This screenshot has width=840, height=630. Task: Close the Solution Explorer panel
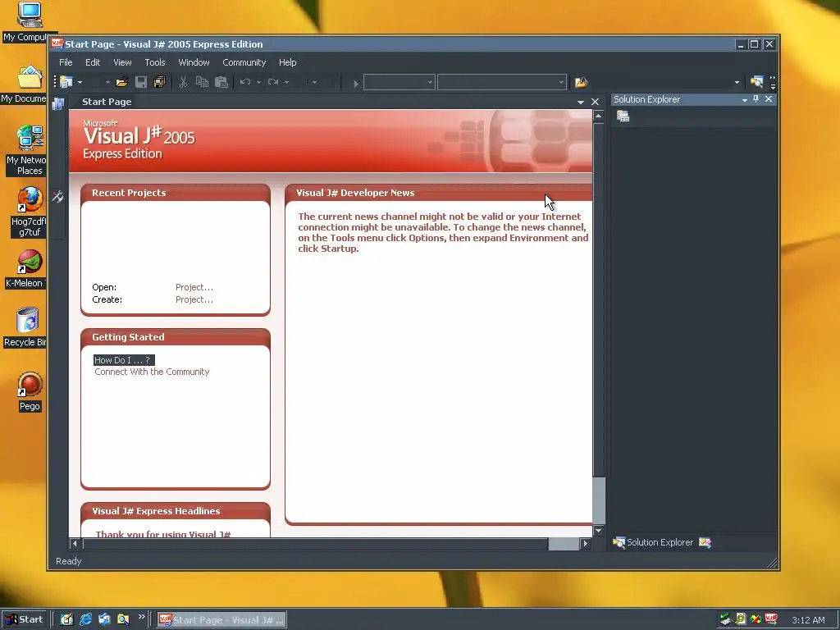(x=768, y=99)
